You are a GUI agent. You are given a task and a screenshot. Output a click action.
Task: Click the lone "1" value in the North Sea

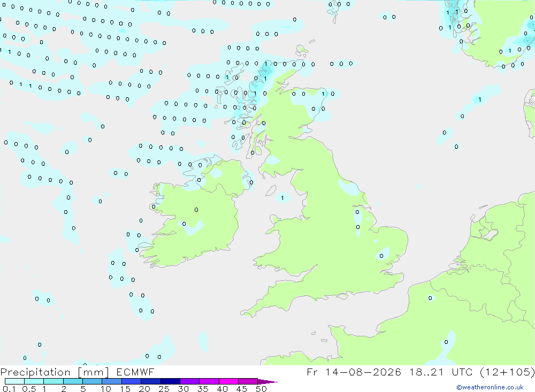[480, 99]
